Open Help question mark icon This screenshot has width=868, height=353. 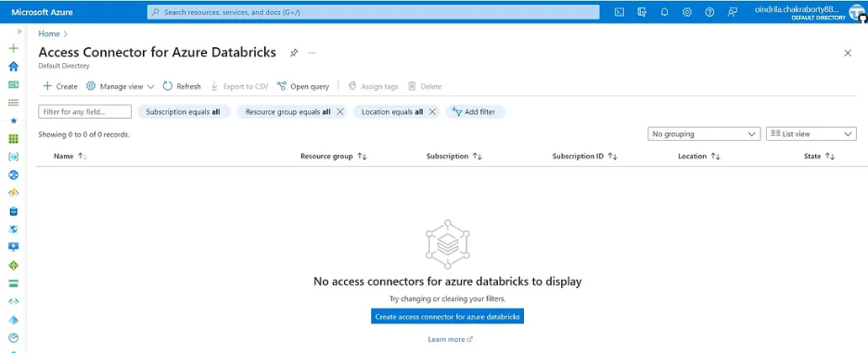[709, 12]
